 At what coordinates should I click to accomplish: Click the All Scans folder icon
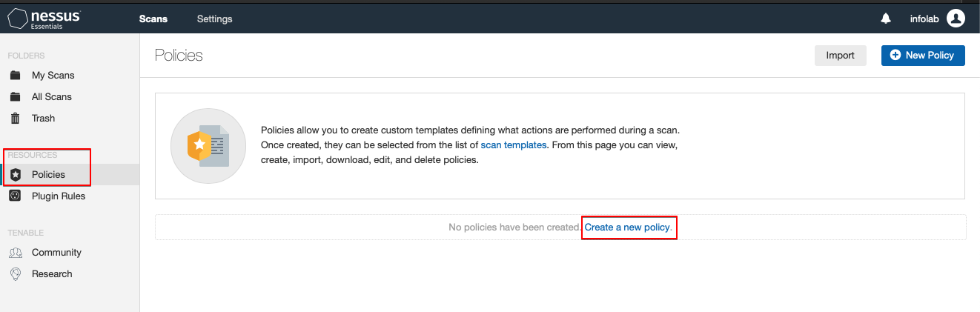(15, 97)
